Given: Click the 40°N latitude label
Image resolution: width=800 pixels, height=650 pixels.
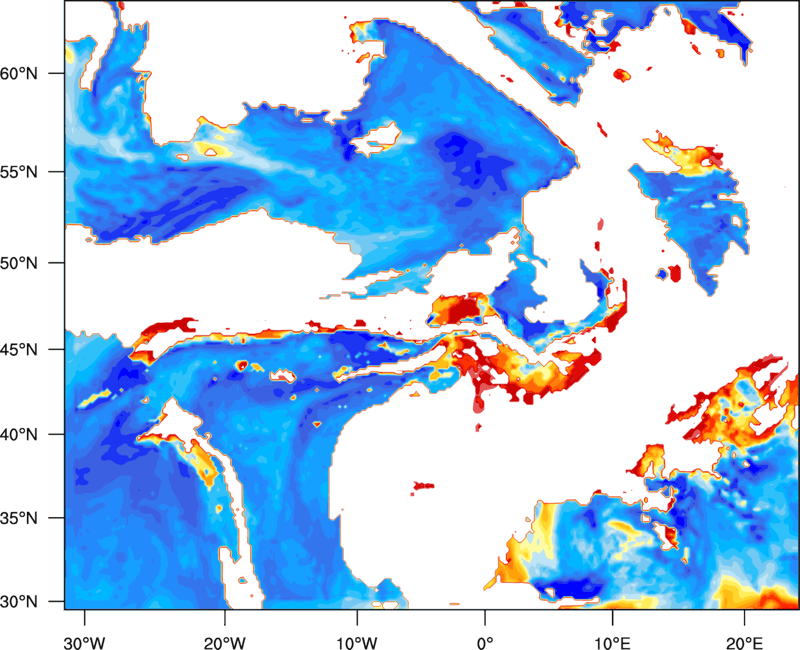Looking at the screenshot, I should tap(19, 435).
